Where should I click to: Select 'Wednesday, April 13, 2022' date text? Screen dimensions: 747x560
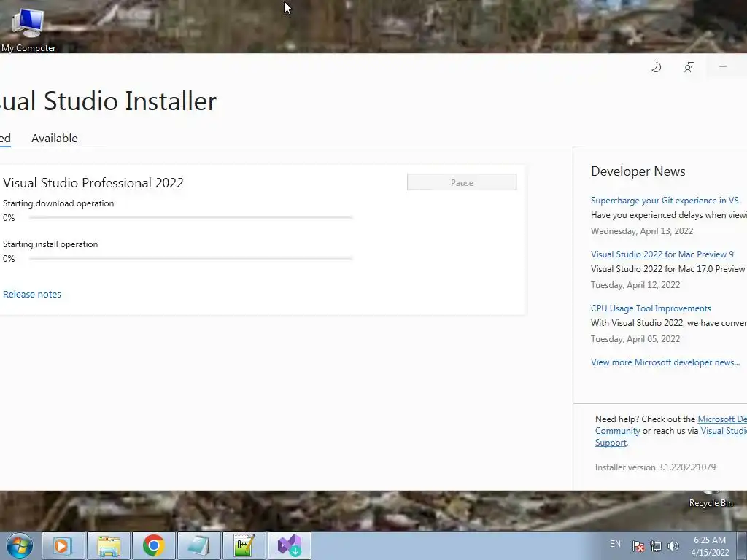coord(642,231)
